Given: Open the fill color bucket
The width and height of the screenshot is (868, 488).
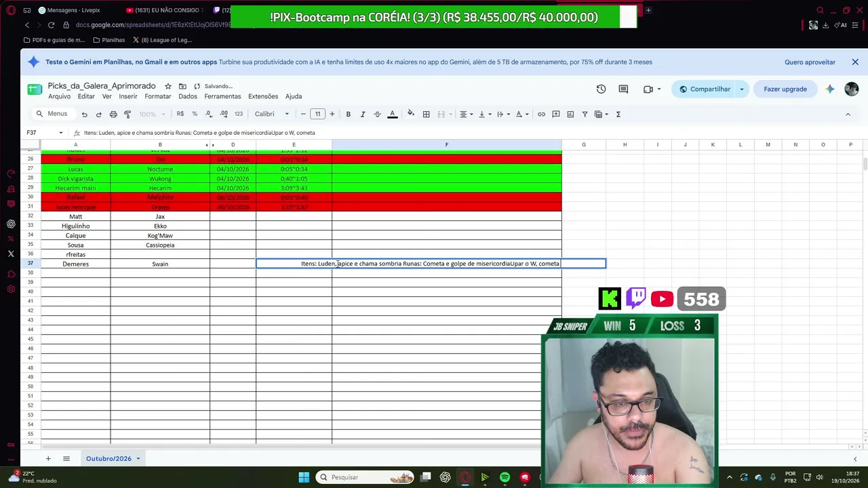Looking at the screenshot, I should pyautogui.click(x=410, y=115).
